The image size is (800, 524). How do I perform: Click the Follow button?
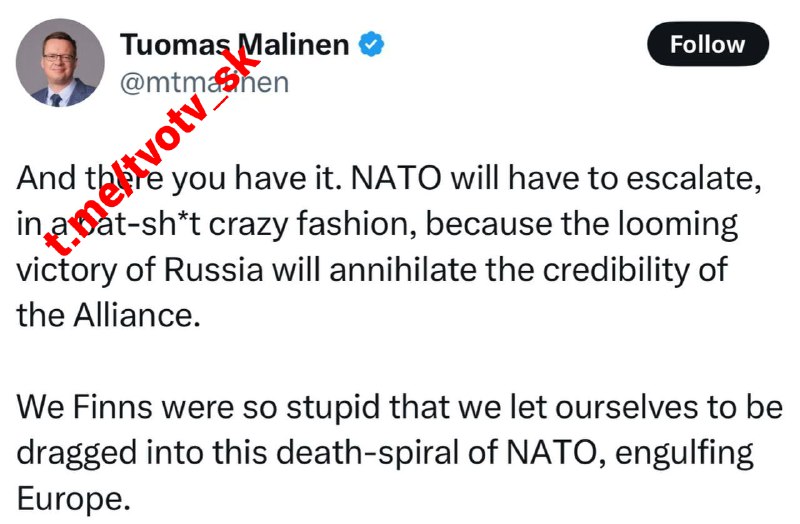tap(707, 45)
